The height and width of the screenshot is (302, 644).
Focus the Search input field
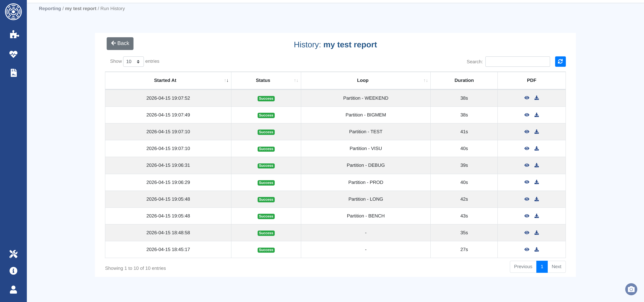pos(517,62)
